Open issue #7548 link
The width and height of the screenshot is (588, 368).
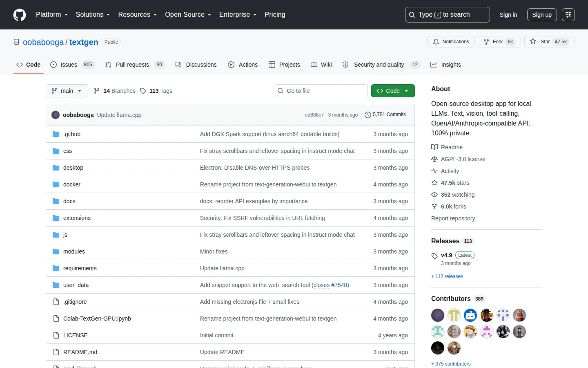pos(339,285)
